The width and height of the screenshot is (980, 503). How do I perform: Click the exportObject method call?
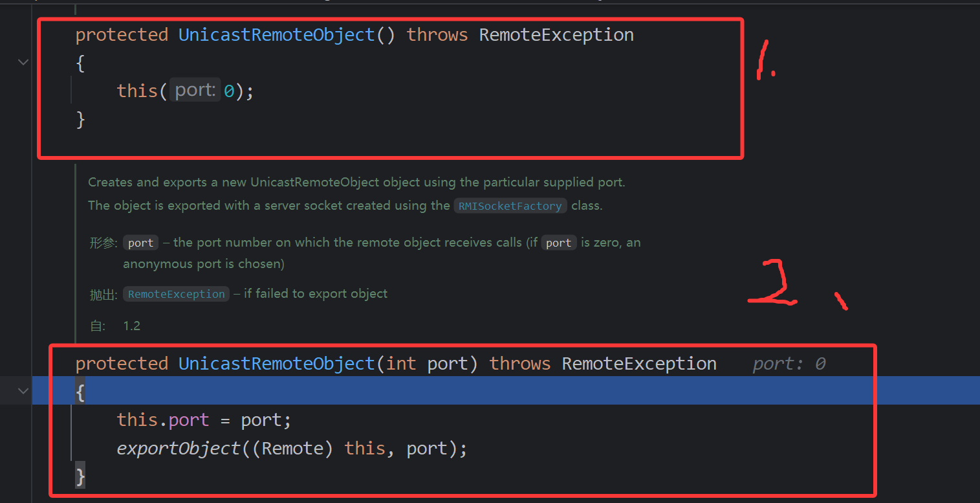(179, 448)
